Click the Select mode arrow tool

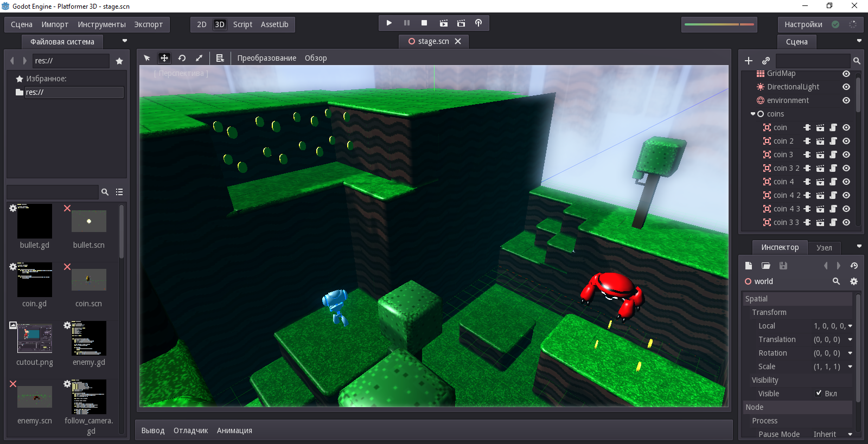point(146,58)
